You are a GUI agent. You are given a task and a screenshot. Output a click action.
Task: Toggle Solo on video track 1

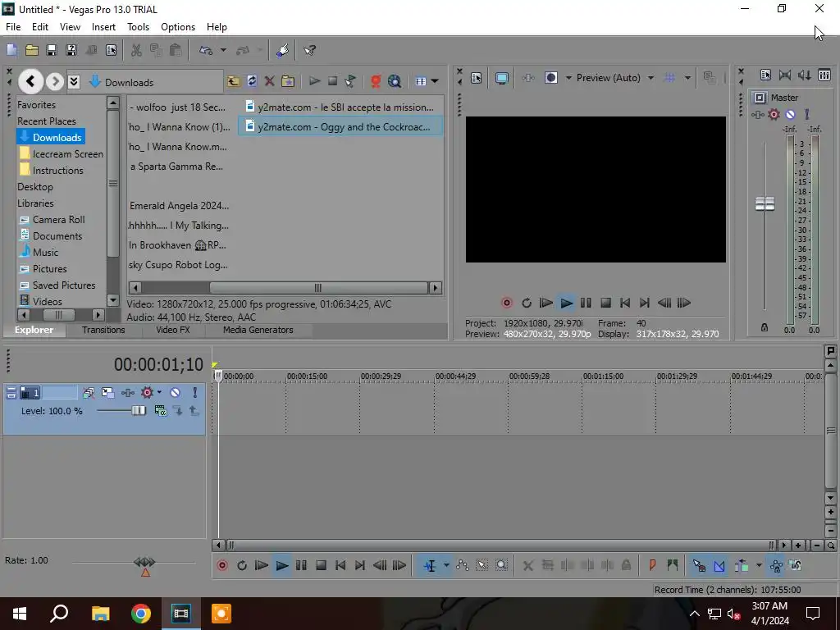coord(195,393)
